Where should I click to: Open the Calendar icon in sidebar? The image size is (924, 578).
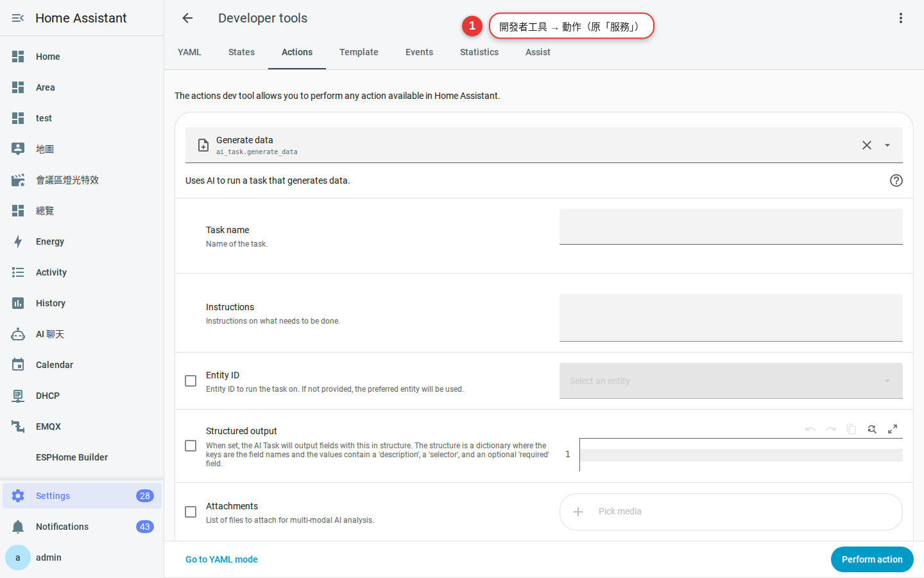[x=18, y=365]
